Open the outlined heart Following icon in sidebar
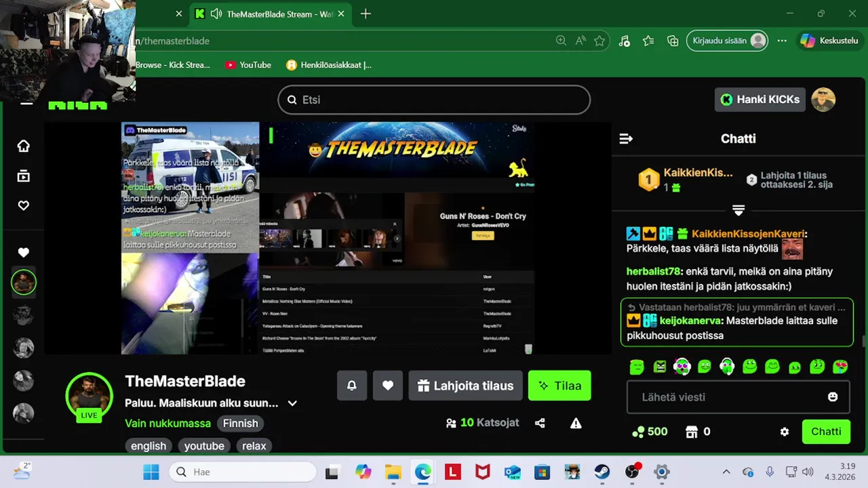The image size is (868, 488). coord(23,205)
